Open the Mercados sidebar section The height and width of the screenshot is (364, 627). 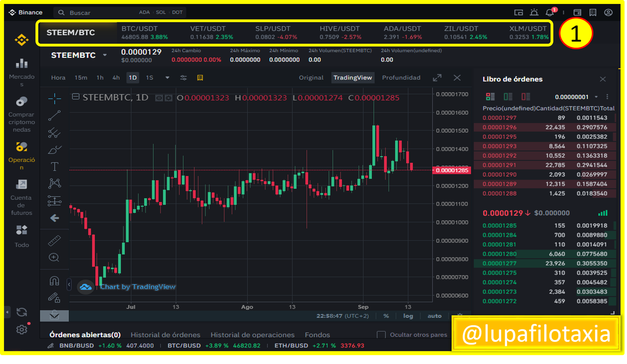[x=22, y=73]
